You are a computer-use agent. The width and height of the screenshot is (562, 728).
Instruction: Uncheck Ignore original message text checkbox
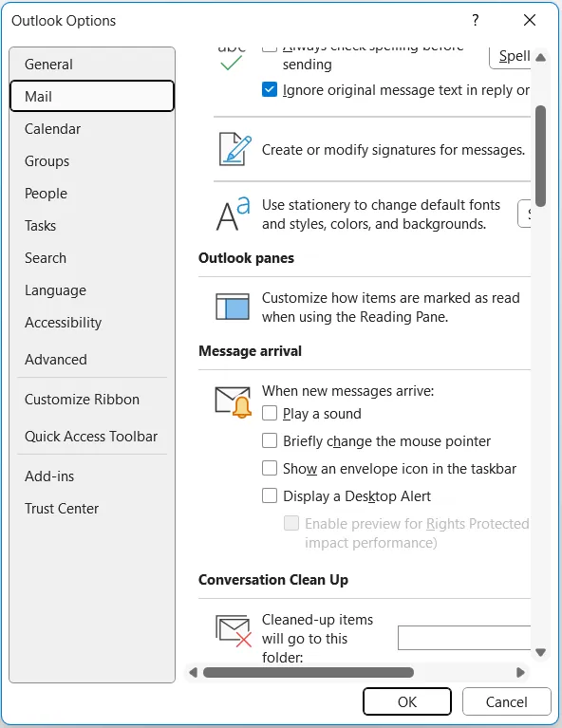coord(270,89)
